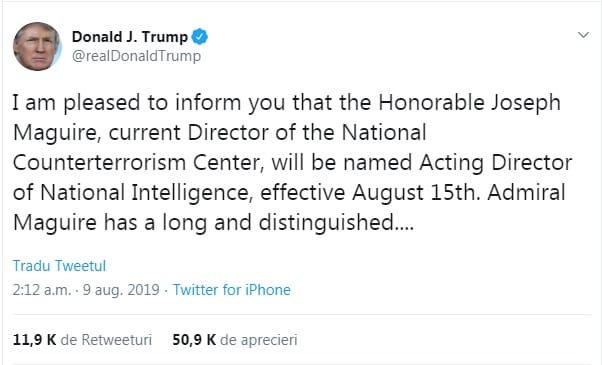
Task: Click the 11,9 K retweet count
Action: [x=35, y=340]
